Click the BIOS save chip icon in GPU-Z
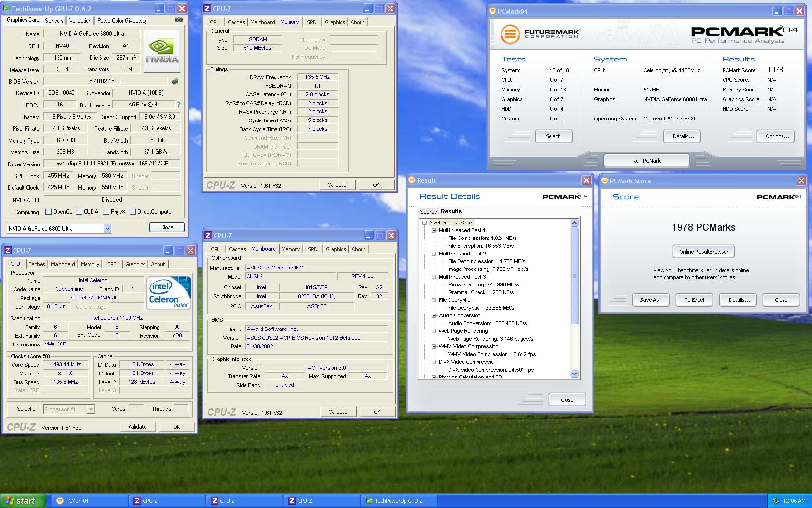This screenshot has height=508, width=812. pyautogui.click(x=175, y=81)
